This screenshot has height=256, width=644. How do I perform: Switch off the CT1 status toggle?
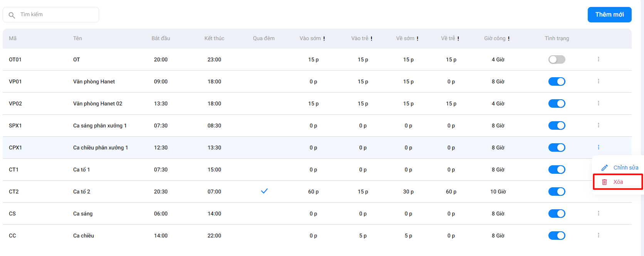557,170
